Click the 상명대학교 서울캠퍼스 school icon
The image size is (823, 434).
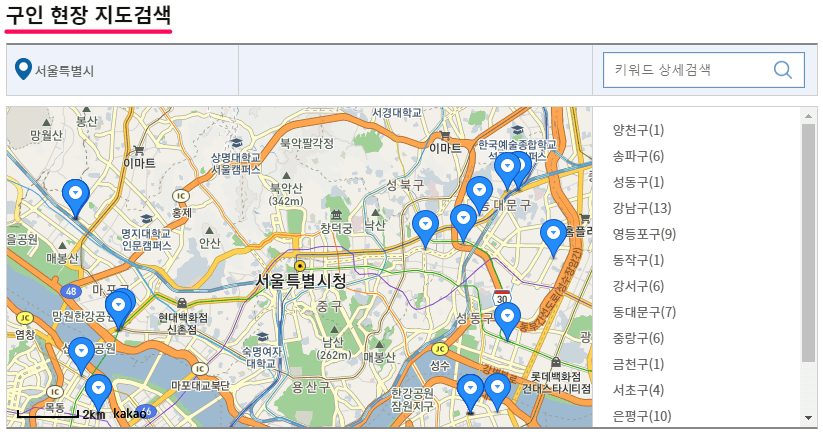(236, 143)
